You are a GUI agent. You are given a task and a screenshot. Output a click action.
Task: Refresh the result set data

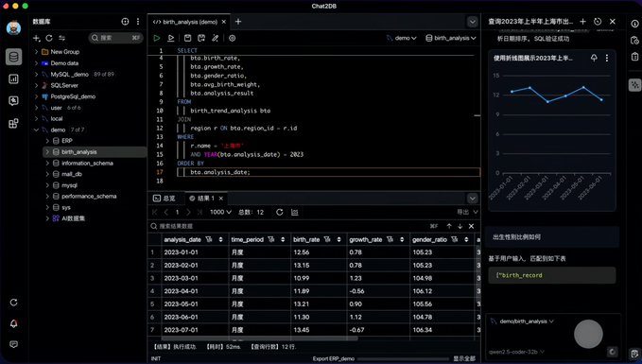tap(280, 212)
